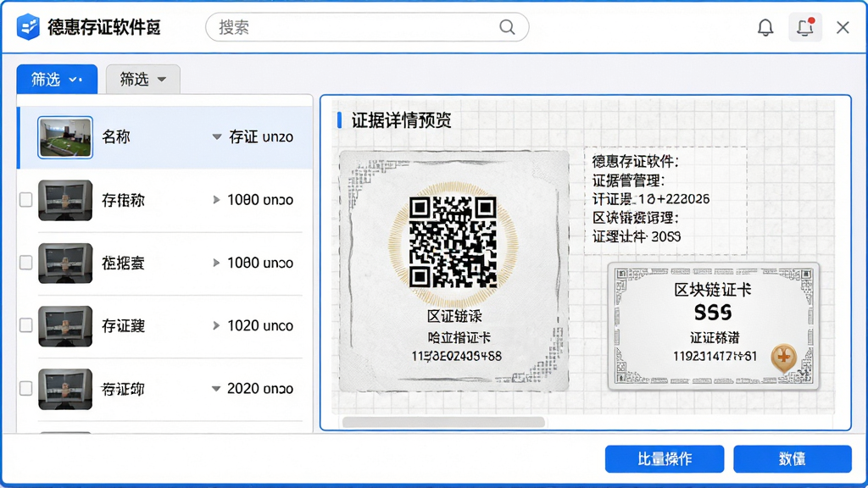Select the 名称 row thumbnail
The height and width of the screenshot is (488, 868).
64,137
